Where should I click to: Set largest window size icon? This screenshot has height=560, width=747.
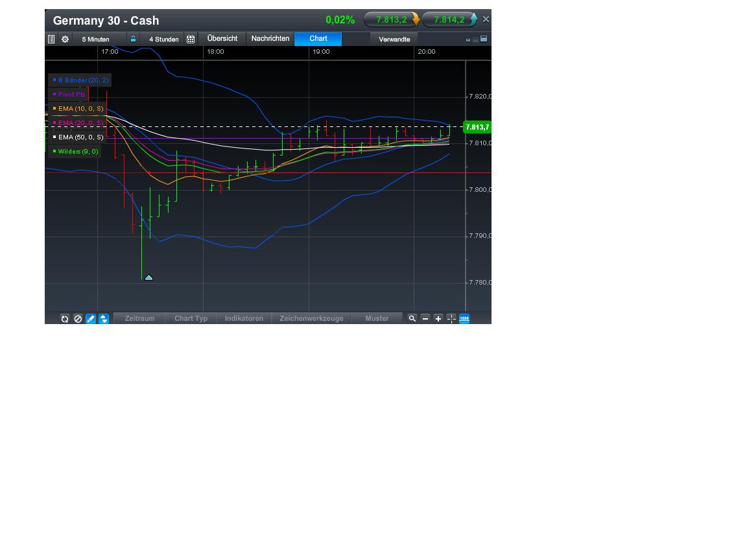(484, 39)
